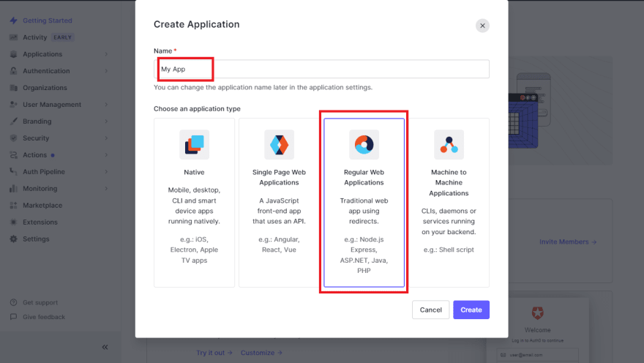Collapse the sidebar with the double-chevron icon

(x=105, y=347)
